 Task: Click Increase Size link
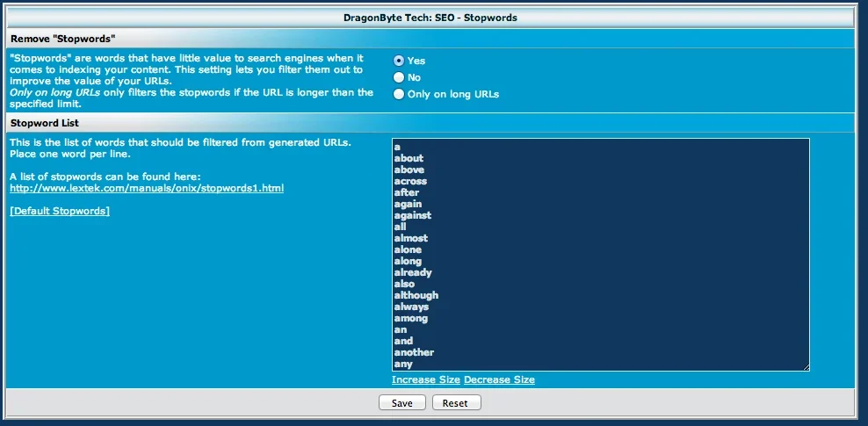click(426, 379)
